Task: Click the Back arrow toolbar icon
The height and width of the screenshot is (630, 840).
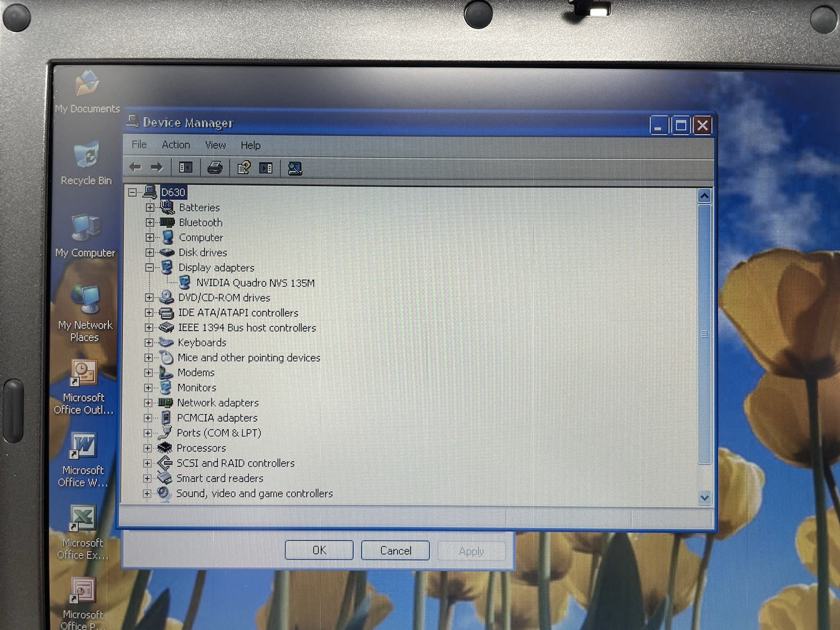Action: point(135,167)
